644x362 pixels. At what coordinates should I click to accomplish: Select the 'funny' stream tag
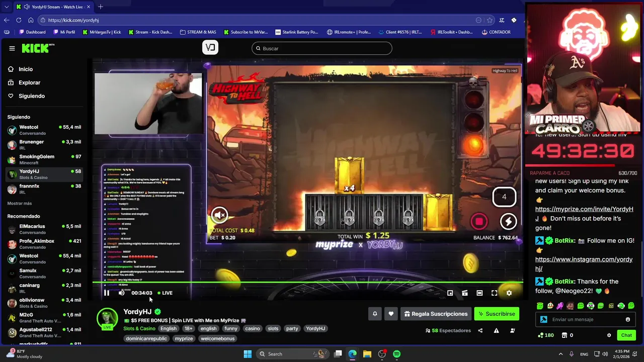click(x=231, y=328)
